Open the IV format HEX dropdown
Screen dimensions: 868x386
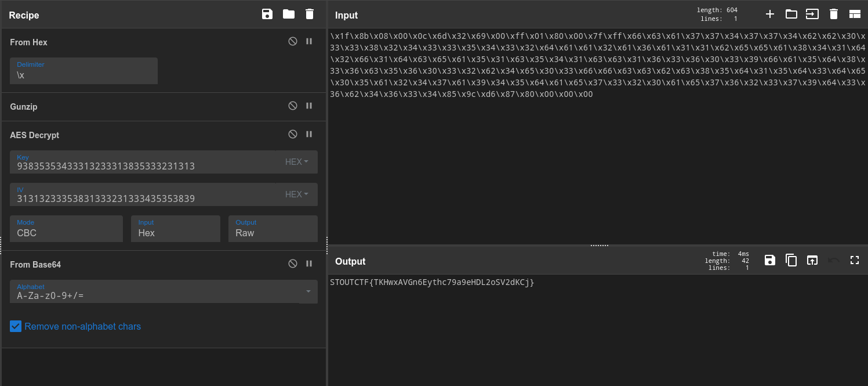click(x=297, y=194)
